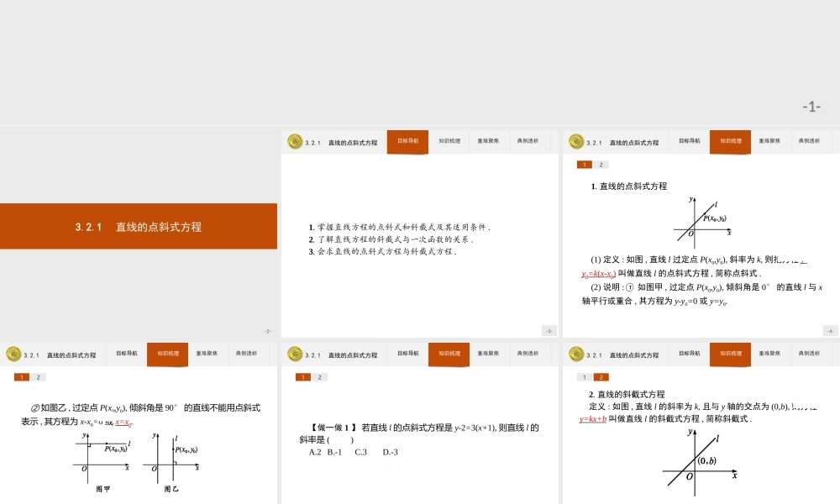
Task: Select 典例透析 tab on the objectives slide
Action: coord(528,141)
